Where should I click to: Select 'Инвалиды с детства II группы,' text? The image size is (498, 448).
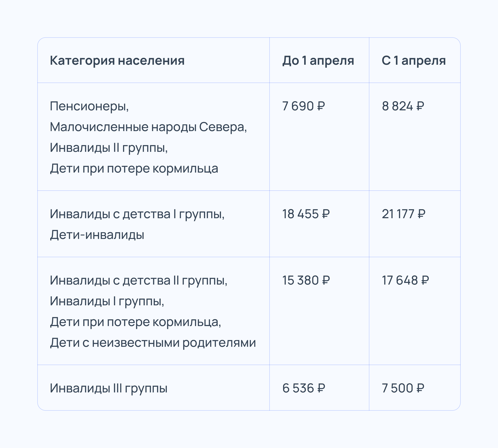tap(139, 281)
